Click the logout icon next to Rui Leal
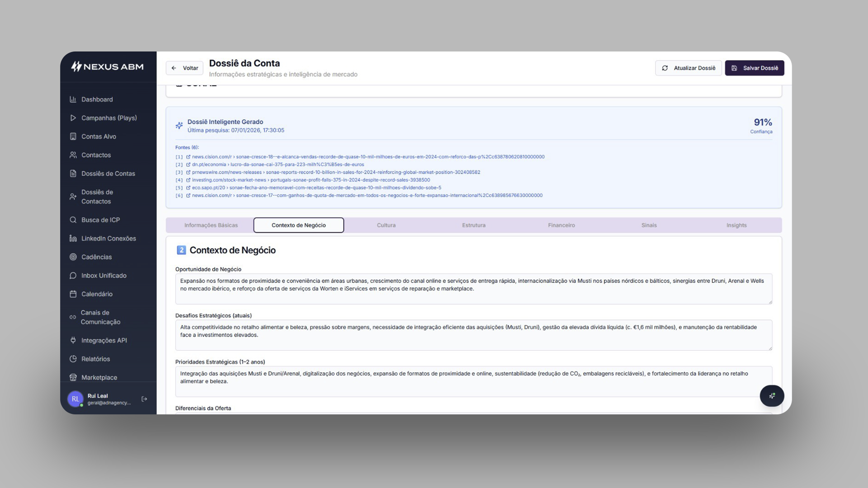 144,399
